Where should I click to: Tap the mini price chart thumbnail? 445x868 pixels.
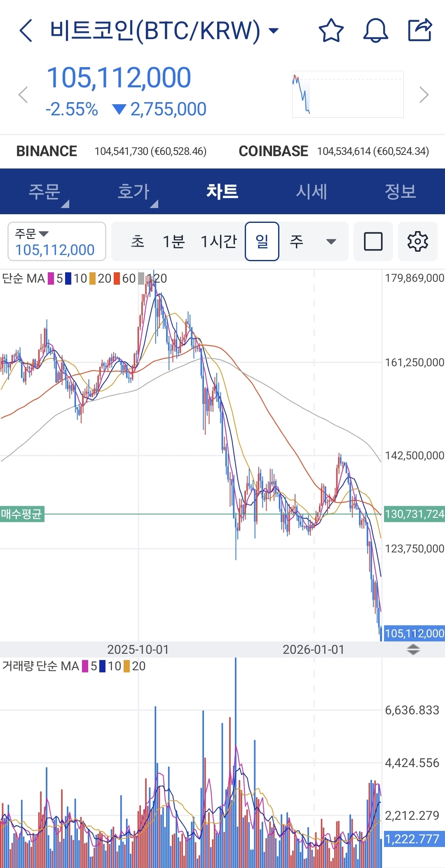348,94
